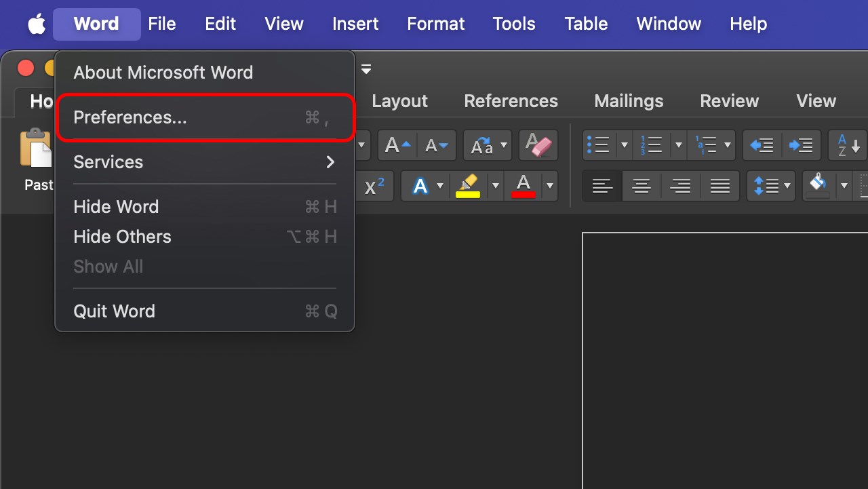Align text to the right
Screen dimensions: 868x489
coord(680,186)
